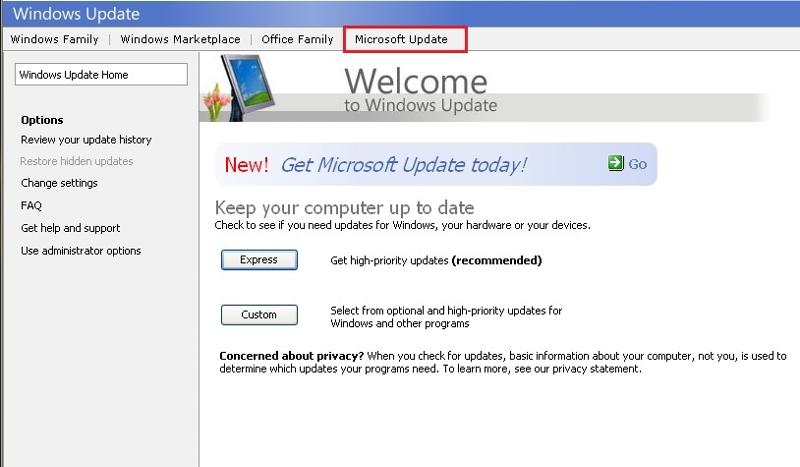Open the FAQ link
This screenshot has height=467, width=800.
(31, 206)
